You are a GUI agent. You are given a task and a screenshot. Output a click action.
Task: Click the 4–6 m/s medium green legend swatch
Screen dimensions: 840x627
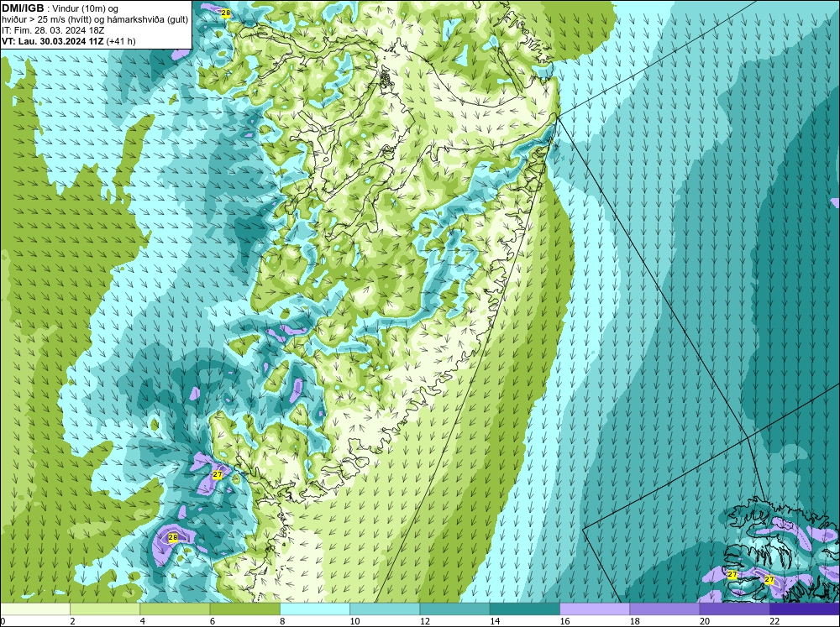coord(175,609)
